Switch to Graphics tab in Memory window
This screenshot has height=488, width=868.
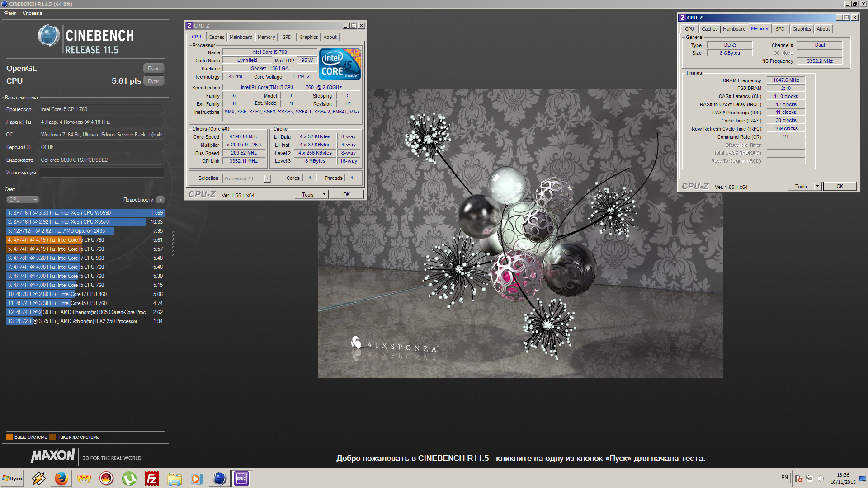coord(802,29)
